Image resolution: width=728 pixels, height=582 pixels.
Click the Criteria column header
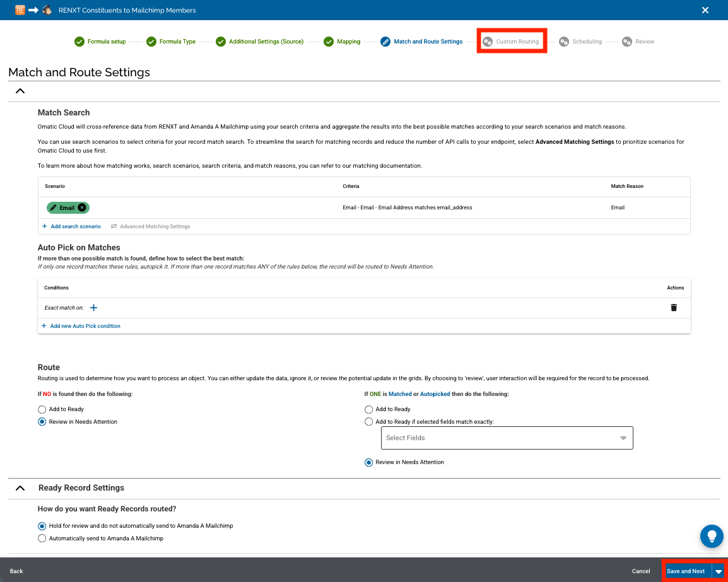pyautogui.click(x=351, y=186)
